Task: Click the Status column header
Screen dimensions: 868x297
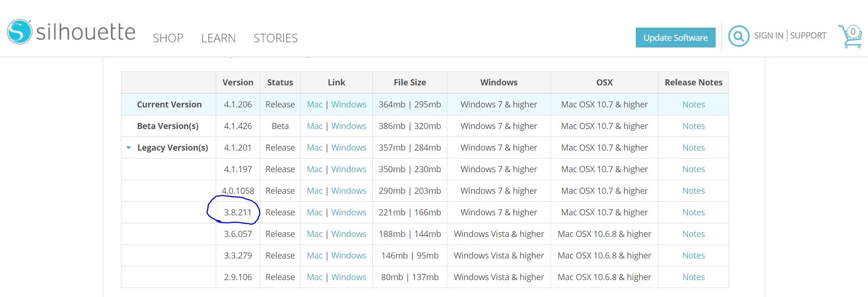Action: coord(280,83)
